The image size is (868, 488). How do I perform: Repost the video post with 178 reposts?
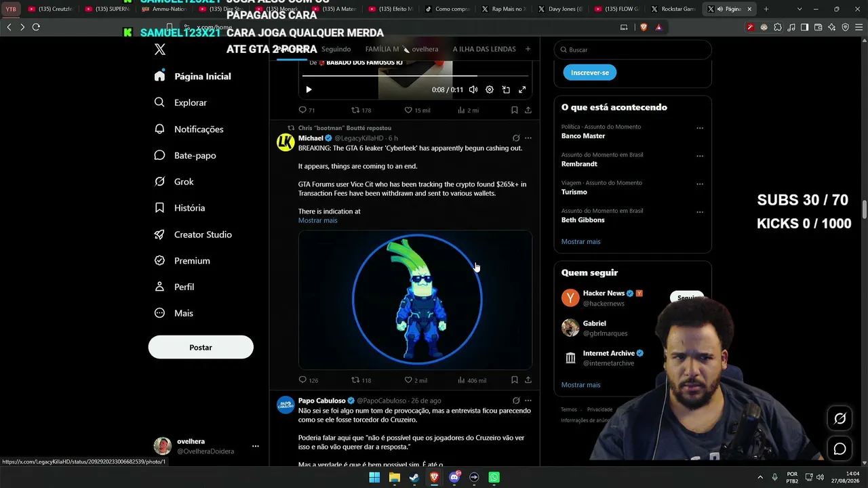coord(361,110)
